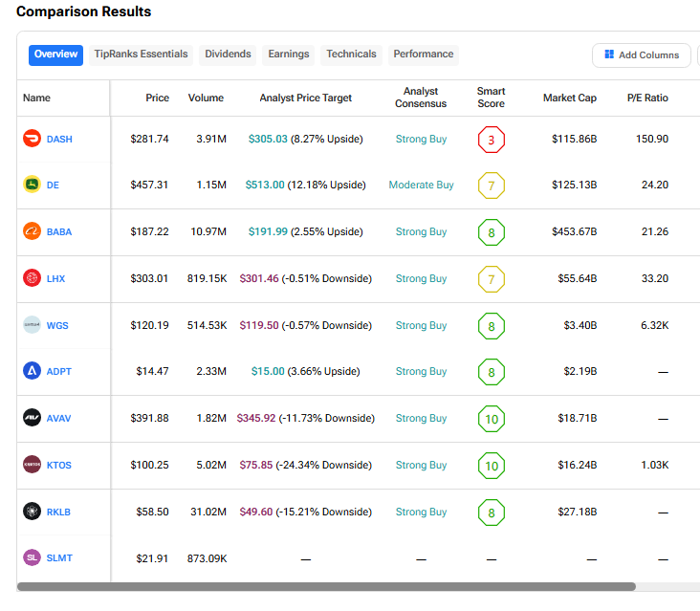
Task: Click the horizontal scrollbar below the table
Action: pos(325,586)
